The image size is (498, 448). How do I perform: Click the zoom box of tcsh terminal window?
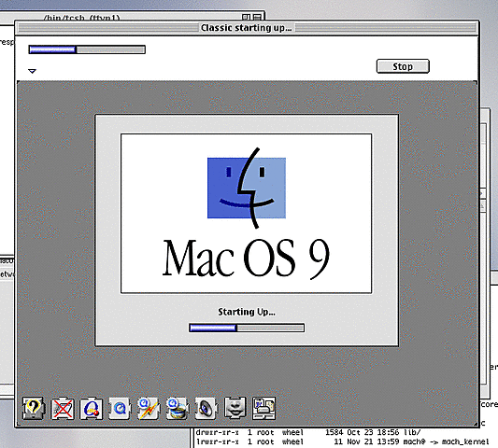point(246,17)
